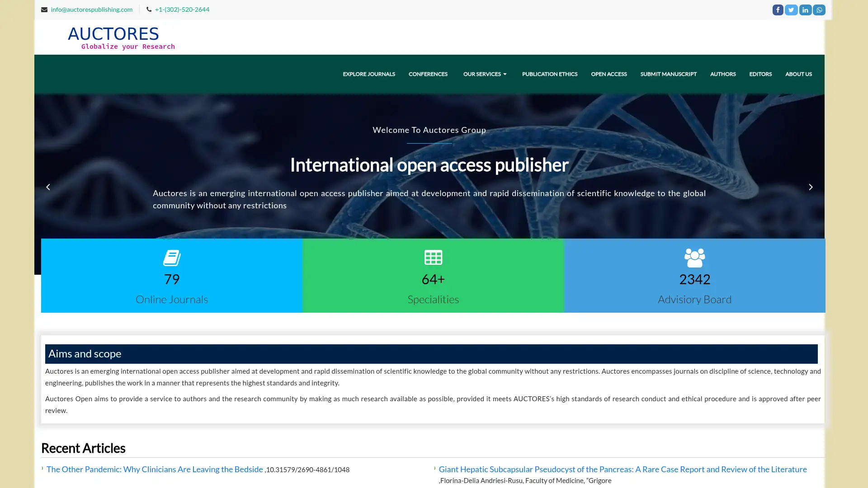Open the info@auctorespublishing.com email link
The width and height of the screenshot is (868, 488).
(x=91, y=9)
